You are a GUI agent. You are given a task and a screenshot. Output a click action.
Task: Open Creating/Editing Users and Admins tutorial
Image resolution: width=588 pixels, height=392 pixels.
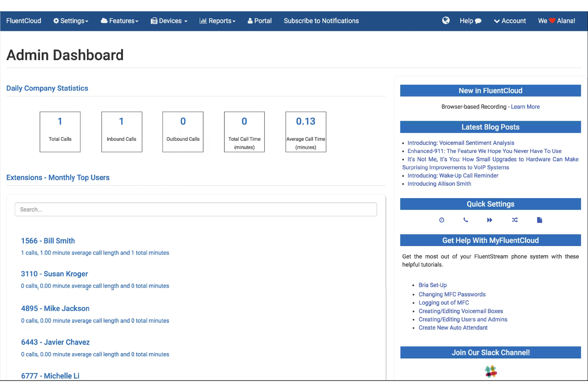463,319
